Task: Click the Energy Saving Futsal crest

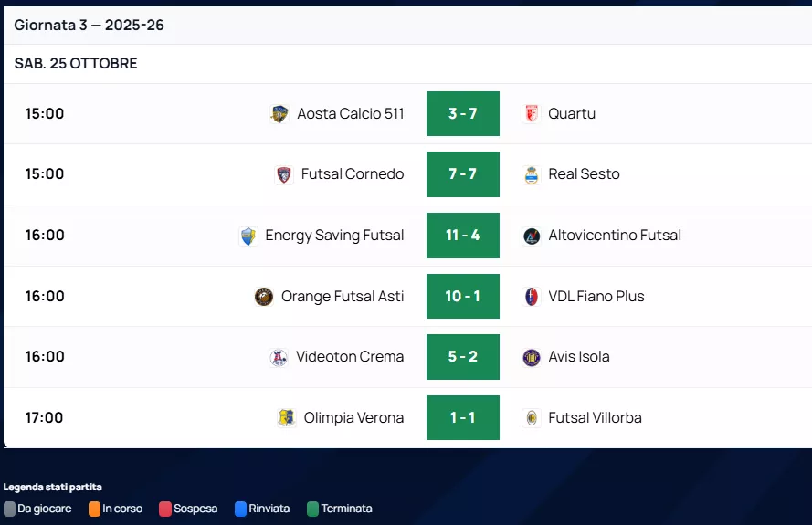Action: pos(248,236)
